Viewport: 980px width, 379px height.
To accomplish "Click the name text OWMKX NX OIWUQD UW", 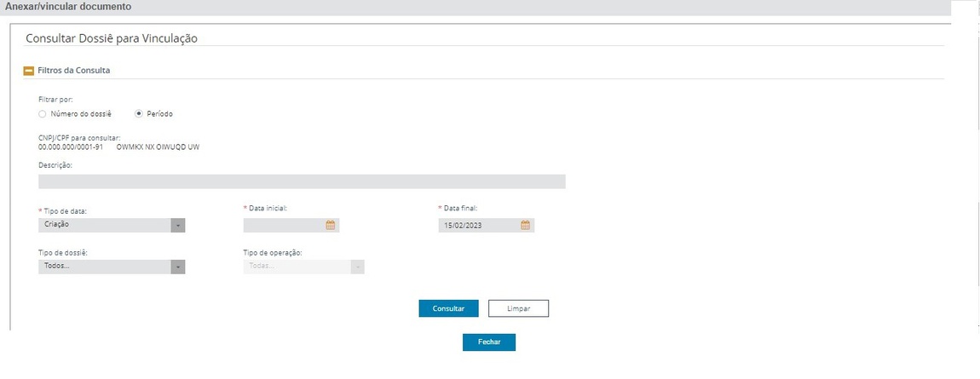I will (x=159, y=147).
